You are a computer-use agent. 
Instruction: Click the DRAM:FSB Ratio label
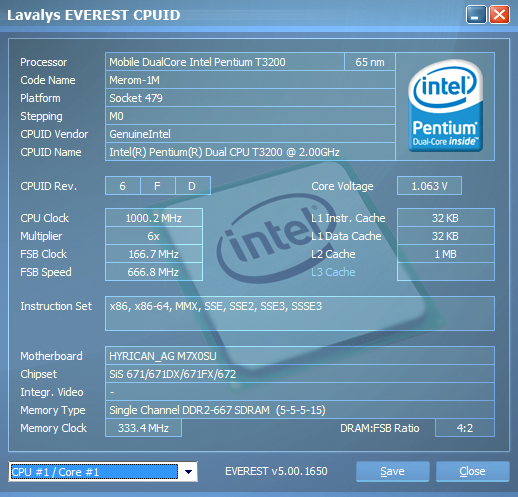pyautogui.click(x=380, y=428)
